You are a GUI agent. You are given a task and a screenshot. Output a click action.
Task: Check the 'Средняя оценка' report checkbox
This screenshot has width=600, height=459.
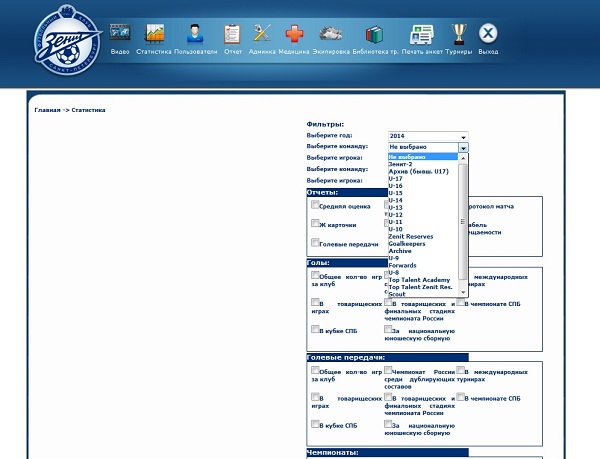pyautogui.click(x=315, y=205)
